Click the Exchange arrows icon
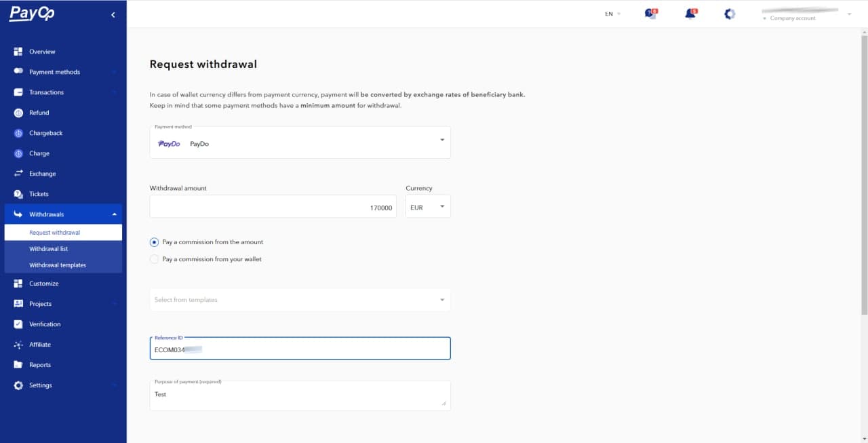868x443 pixels. pos(18,174)
